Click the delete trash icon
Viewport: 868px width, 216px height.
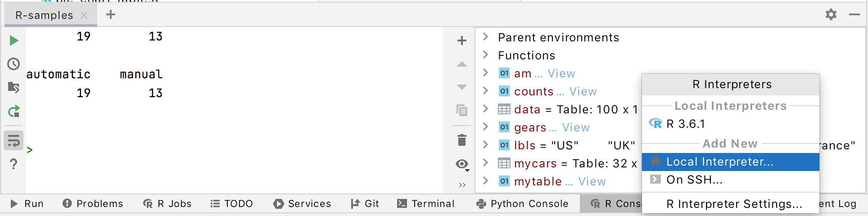coord(462,140)
